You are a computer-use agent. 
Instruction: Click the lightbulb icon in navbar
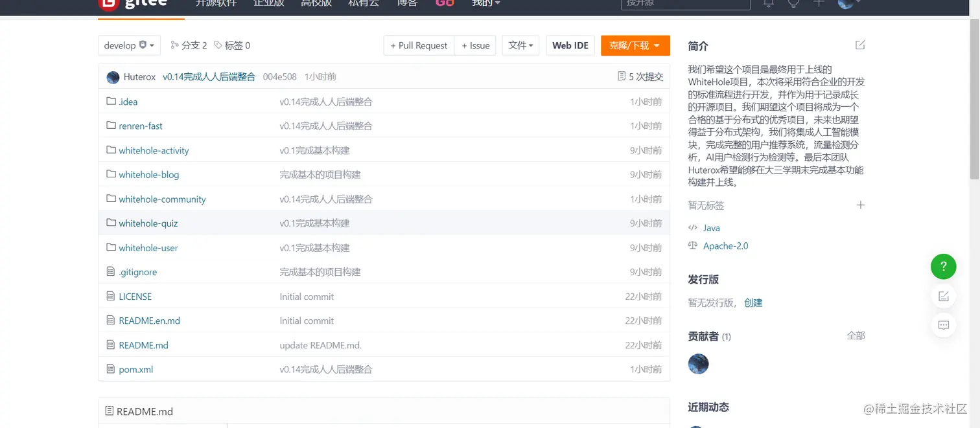[x=793, y=3]
